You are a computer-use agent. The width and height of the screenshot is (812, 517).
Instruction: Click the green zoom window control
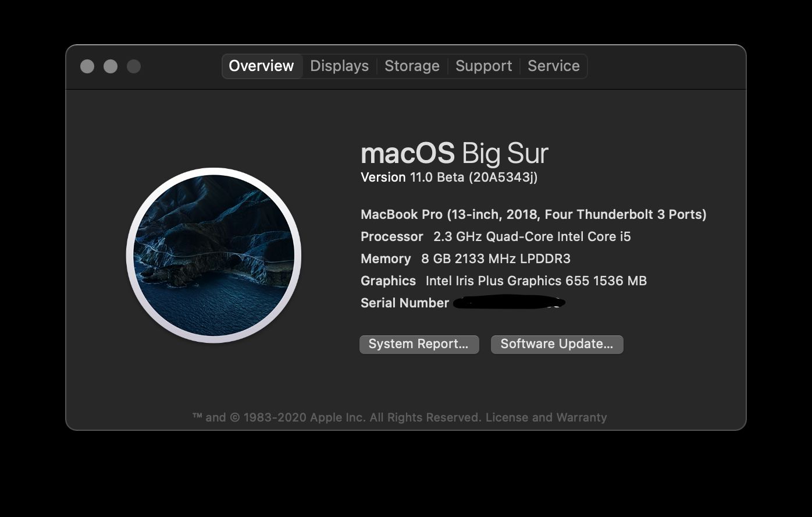coord(133,66)
